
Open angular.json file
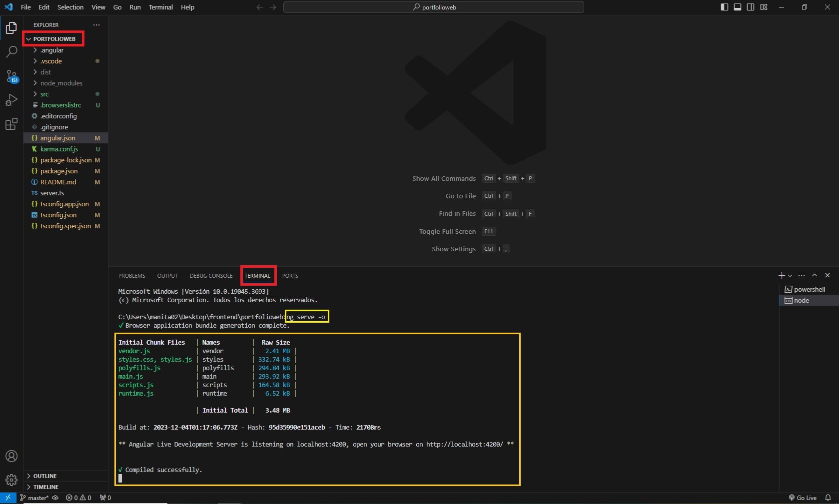(65, 138)
